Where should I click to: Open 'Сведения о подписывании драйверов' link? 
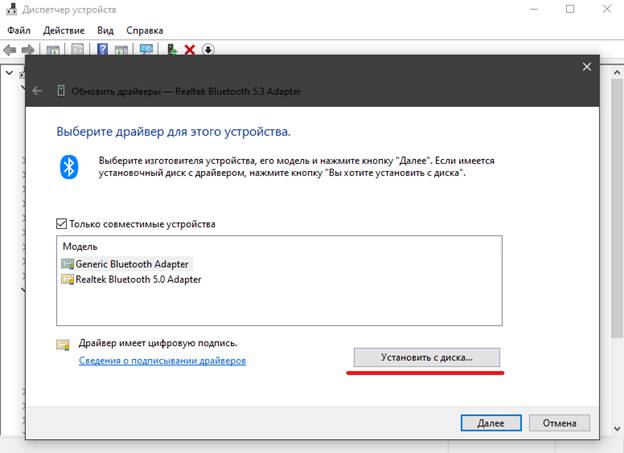coord(162,360)
